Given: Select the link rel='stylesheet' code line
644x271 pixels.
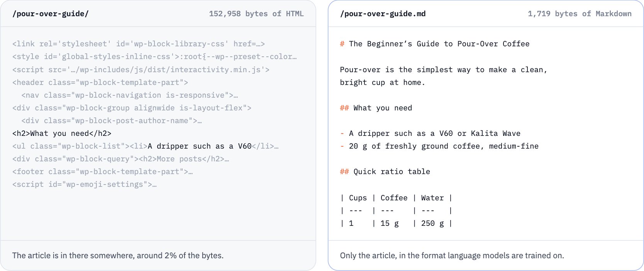Looking at the screenshot, I should tap(139, 44).
